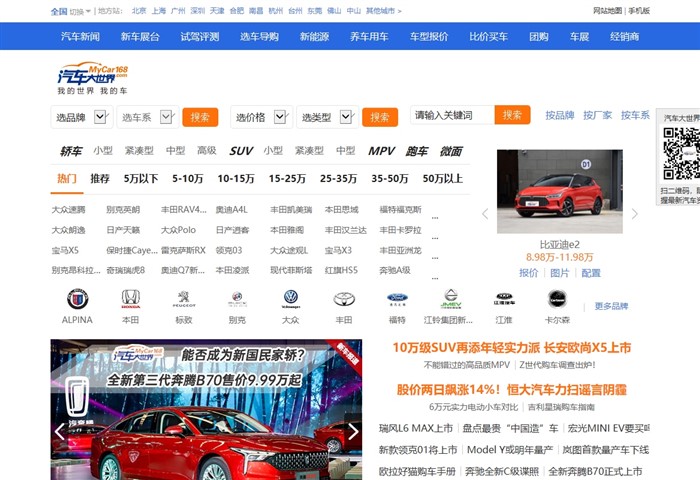The width and height of the screenshot is (700, 480).
Task: Select the 50万以上 price tab
Action: [x=442, y=179]
